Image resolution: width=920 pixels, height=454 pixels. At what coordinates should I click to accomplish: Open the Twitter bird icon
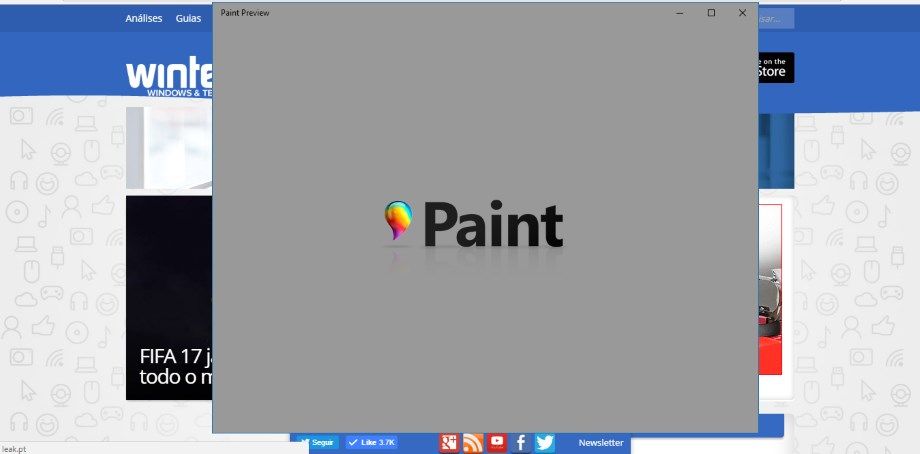pos(545,443)
